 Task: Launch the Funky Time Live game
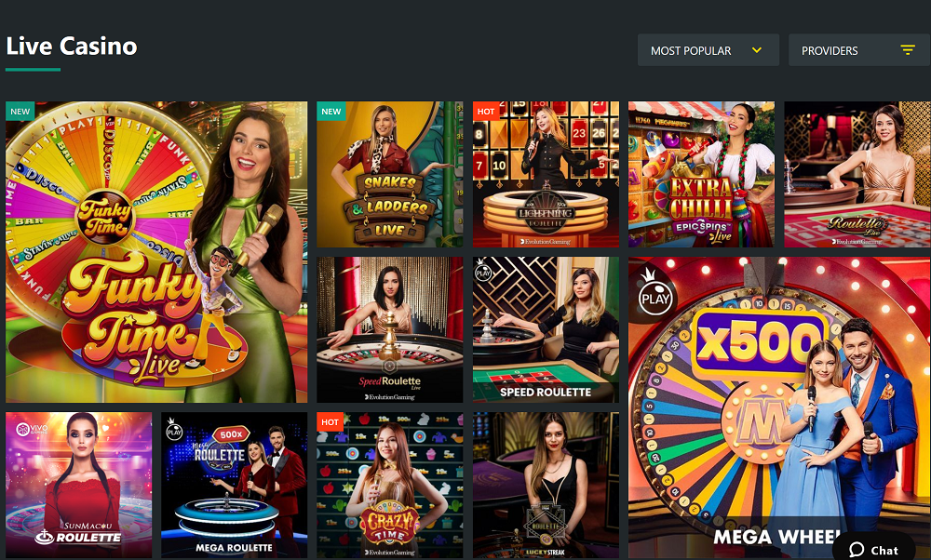156,252
